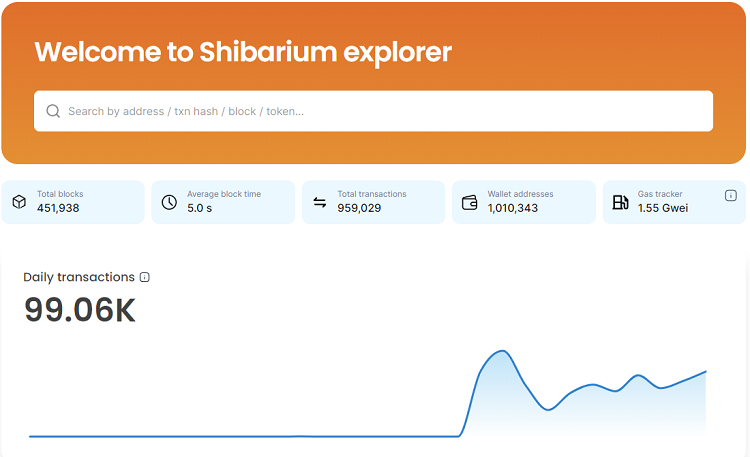Image resolution: width=750 pixels, height=457 pixels.
Task: Click the magnifying glass search icon
Action: (x=53, y=111)
